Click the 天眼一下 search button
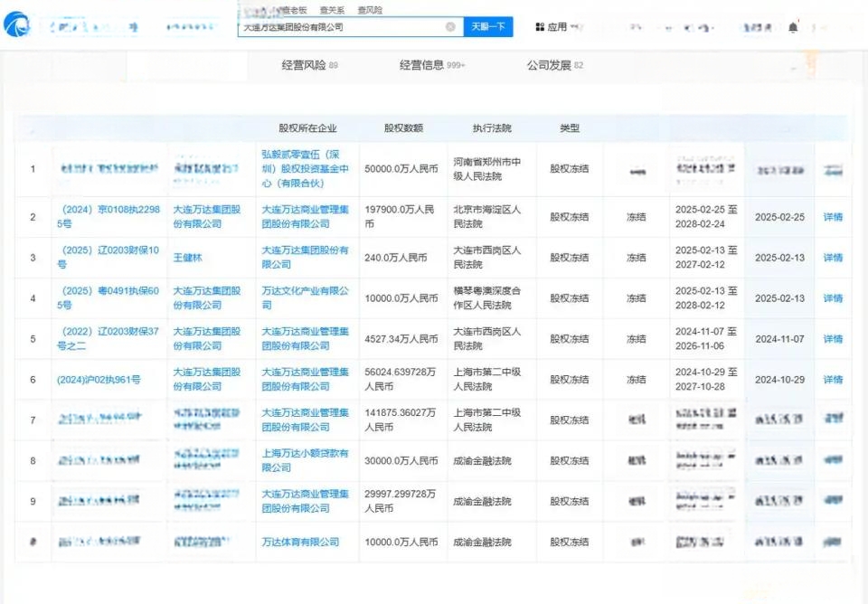Screen dimensions: 868x604 tap(488, 26)
